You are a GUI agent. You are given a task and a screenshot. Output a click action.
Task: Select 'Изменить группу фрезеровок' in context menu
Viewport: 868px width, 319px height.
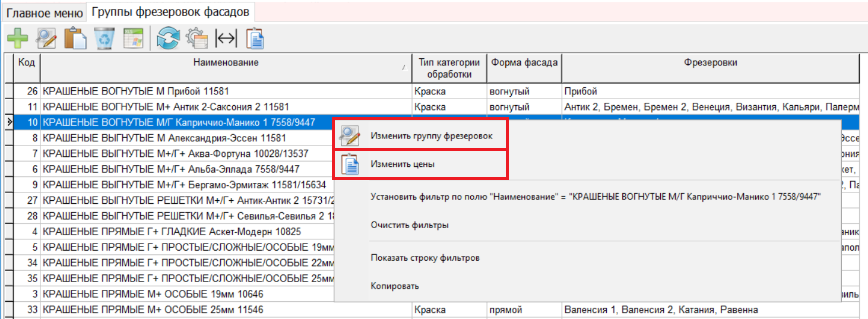[431, 136]
